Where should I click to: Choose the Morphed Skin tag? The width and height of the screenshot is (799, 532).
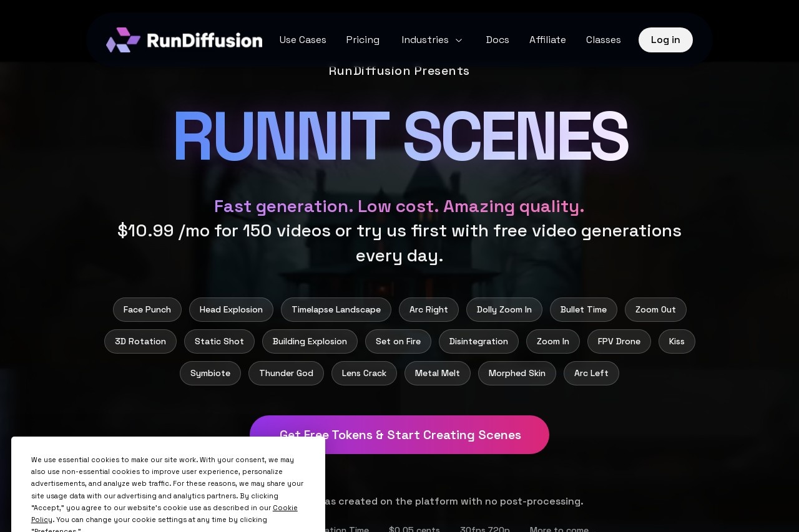[517, 373]
